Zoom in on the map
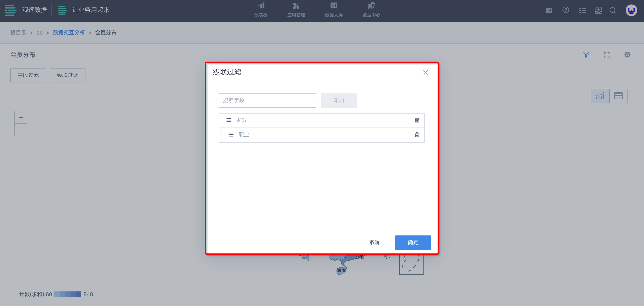 coord(21,118)
